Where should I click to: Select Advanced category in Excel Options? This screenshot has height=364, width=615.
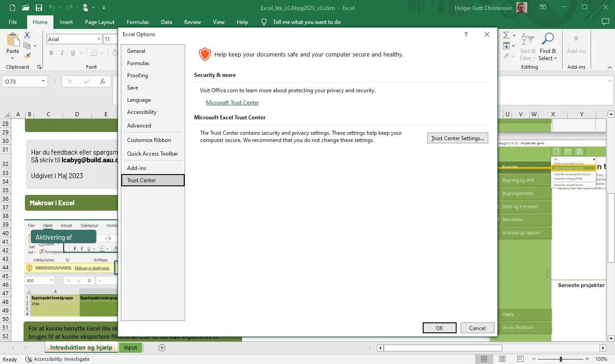[153, 126]
